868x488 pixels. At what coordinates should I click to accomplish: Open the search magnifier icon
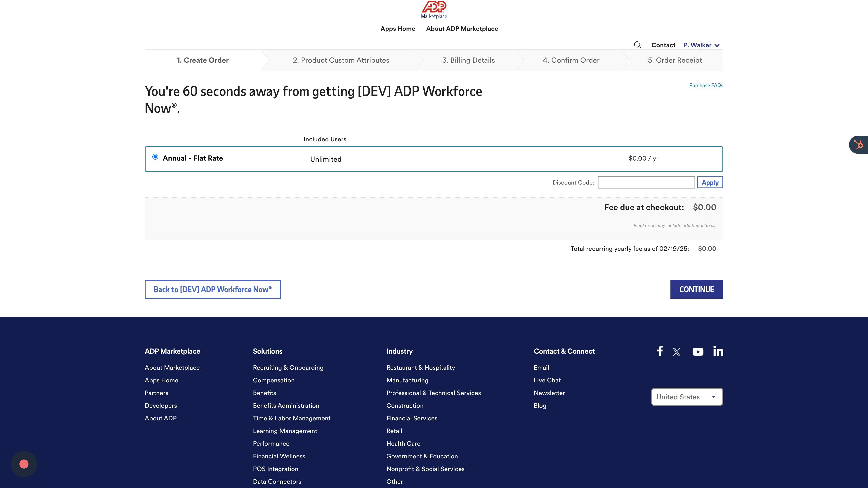pos(637,45)
